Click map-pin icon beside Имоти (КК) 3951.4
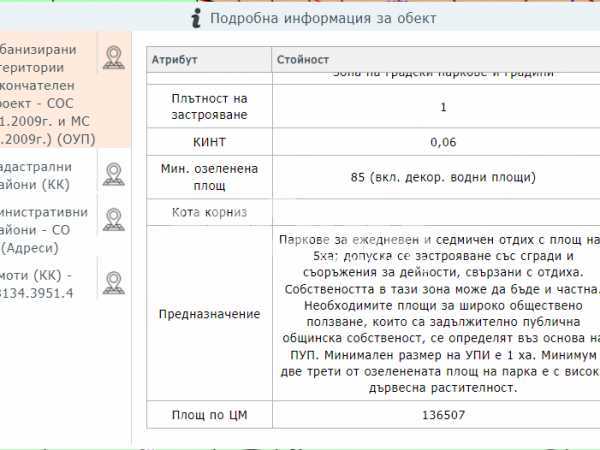Screen dimensions: 600x450 (x=114, y=283)
